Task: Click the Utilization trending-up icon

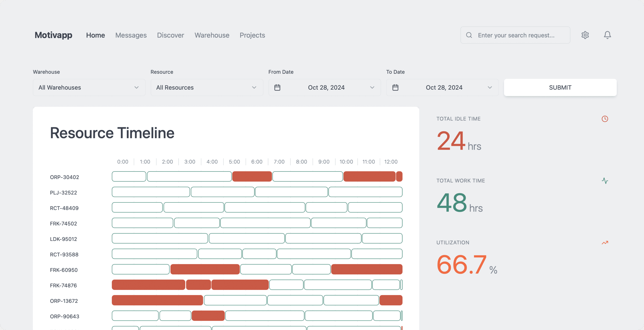Action: point(605,243)
